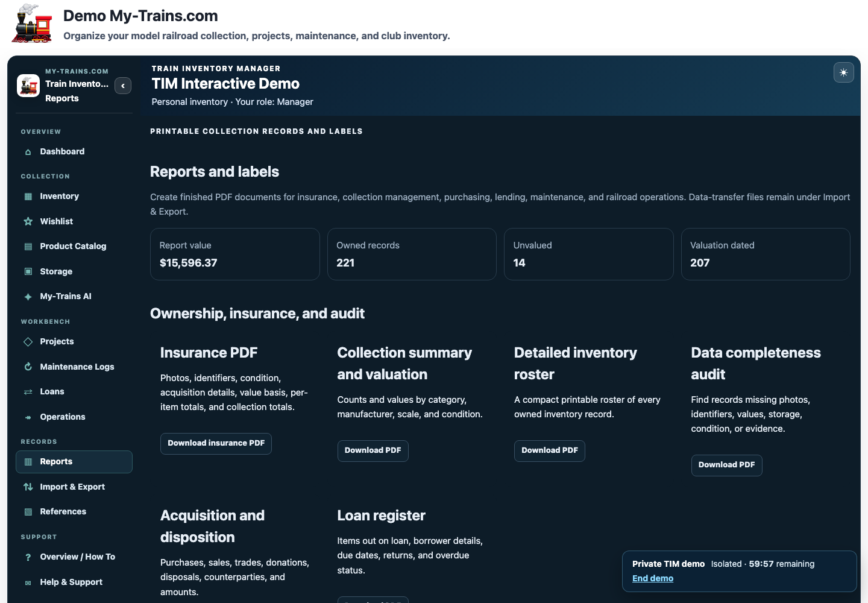Click the "59:57 remaining" timer text

point(782,564)
